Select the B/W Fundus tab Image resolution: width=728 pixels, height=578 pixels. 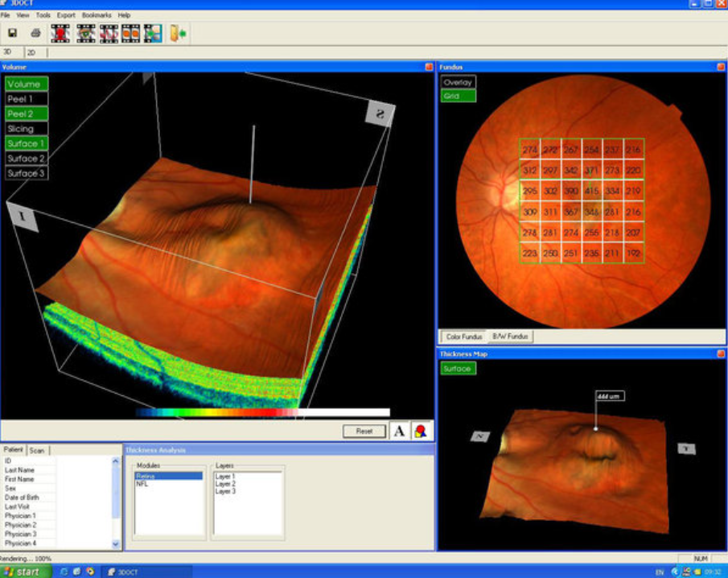pyautogui.click(x=510, y=336)
